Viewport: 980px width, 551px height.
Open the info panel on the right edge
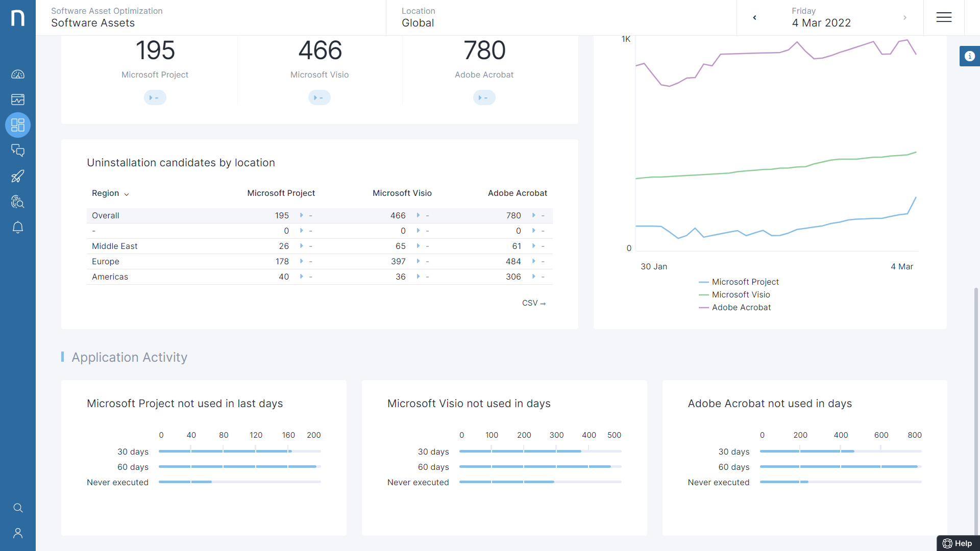pyautogui.click(x=970, y=56)
